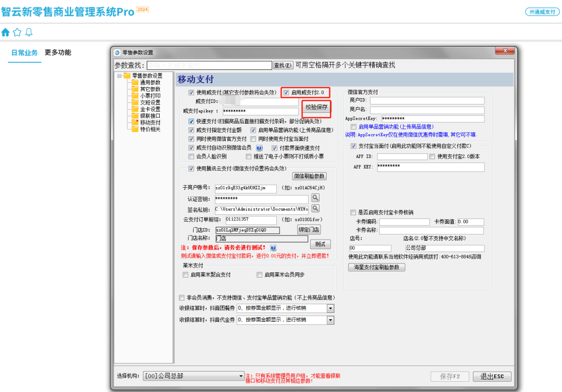Enable 启用威支付2.0 checkbox

tap(286, 93)
